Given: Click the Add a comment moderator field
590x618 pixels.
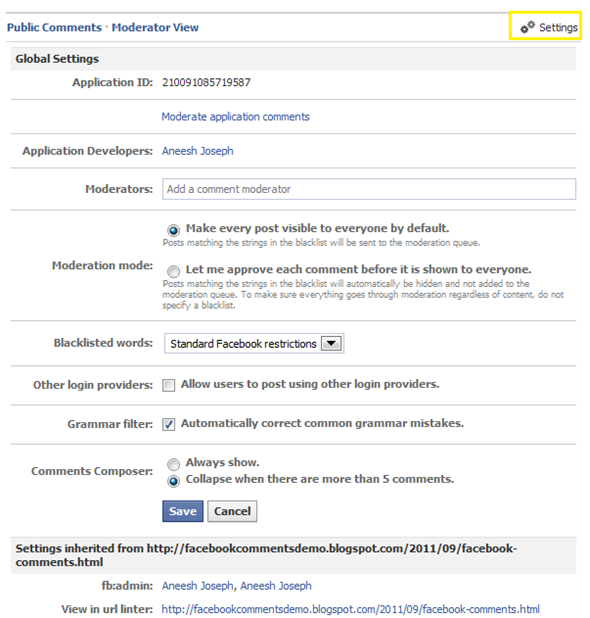Looking at the screenshot, I should [369, 189].
